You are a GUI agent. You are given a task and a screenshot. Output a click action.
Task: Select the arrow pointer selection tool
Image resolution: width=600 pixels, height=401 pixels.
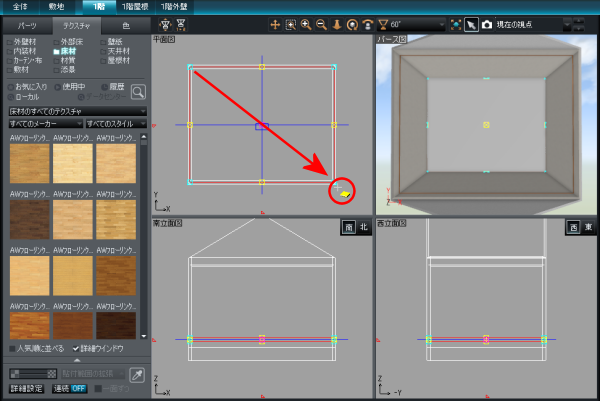(471, 24)
